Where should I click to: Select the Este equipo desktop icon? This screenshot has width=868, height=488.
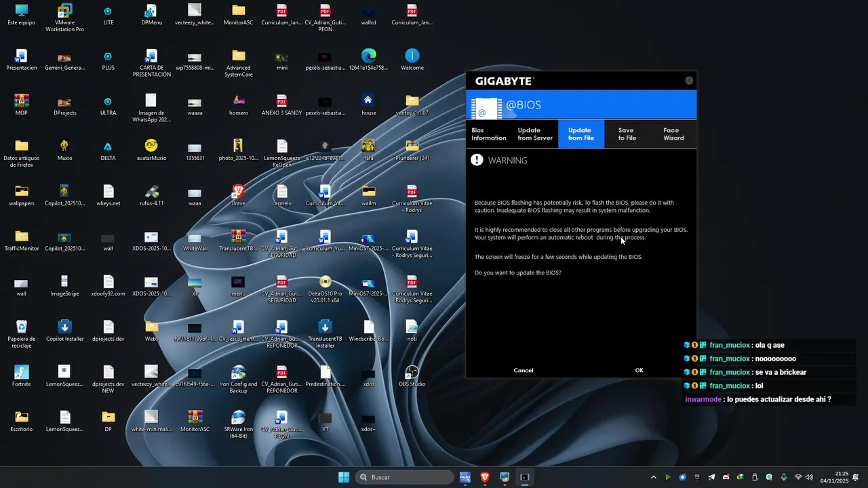point(22,15)
